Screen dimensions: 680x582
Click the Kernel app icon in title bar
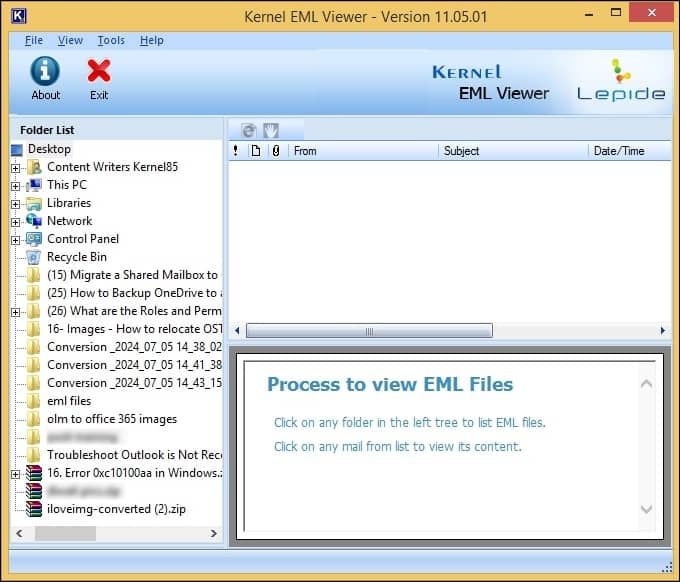pos(19,16)
